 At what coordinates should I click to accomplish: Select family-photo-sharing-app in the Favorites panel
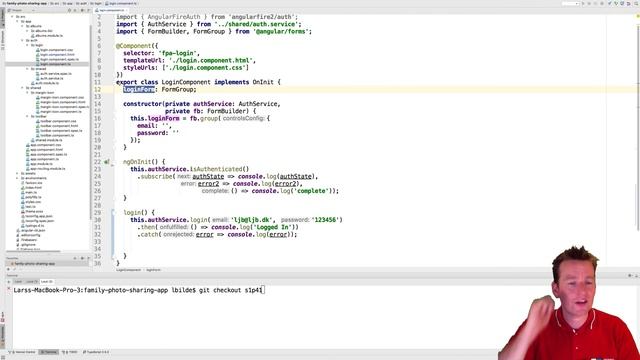coord(35,264)
